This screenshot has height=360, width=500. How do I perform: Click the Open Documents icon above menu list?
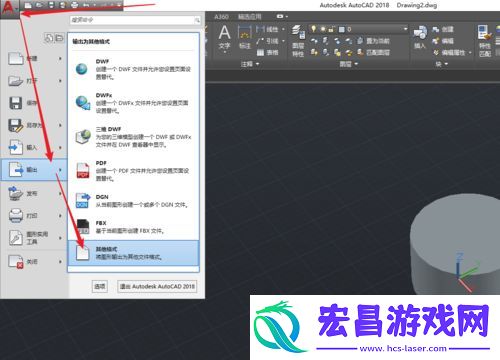[59, 38]
